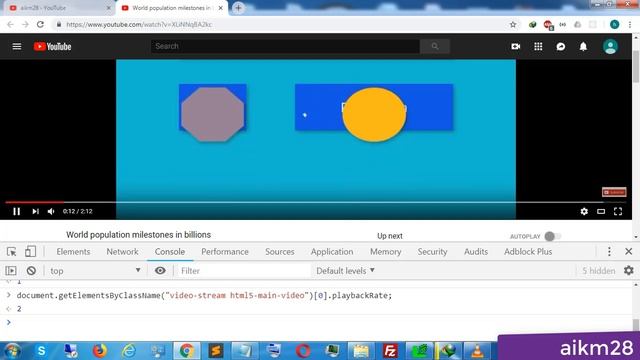The image size is (640, 360).
Task: Open the Audits tab
Action: pos(476,251)
